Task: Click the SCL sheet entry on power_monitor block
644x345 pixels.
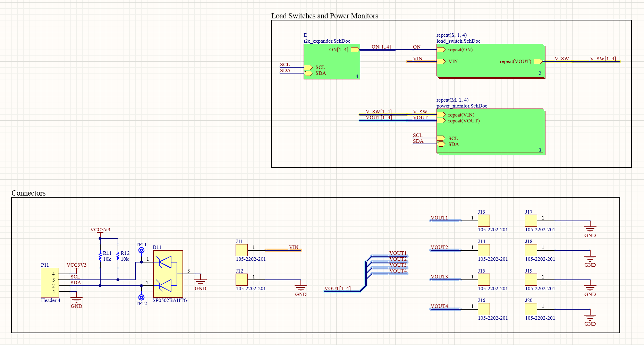Action: point(441,138)
